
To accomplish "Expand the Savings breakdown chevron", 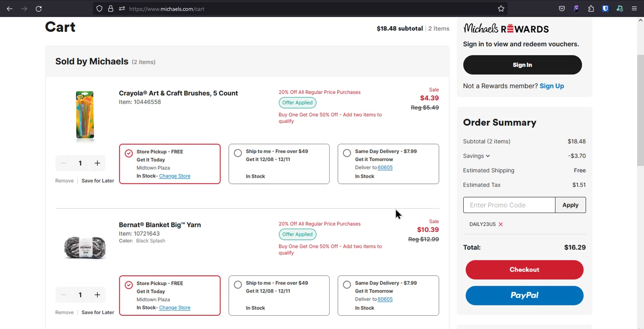I will tap(488, 156).
